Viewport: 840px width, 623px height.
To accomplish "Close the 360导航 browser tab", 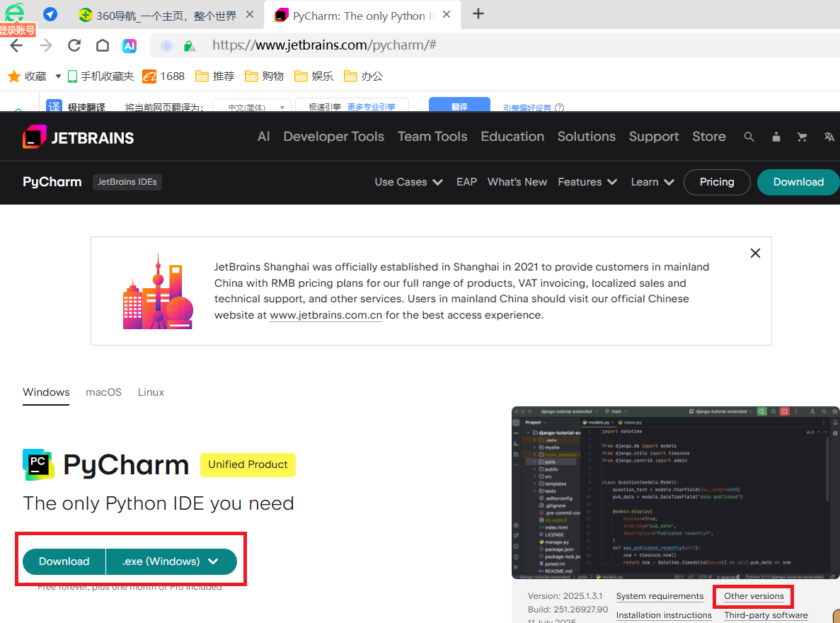I will click(250, 14).
